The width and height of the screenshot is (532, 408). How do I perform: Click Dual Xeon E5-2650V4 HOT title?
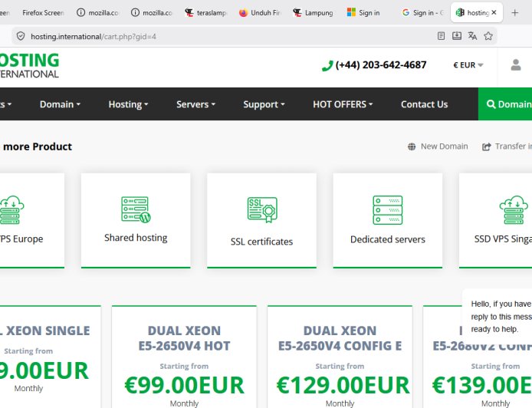(184, 338)
